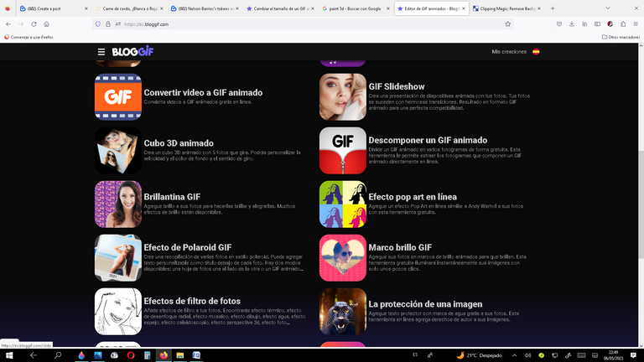
Task: Go back to previous page
Action: pos(8,24)
